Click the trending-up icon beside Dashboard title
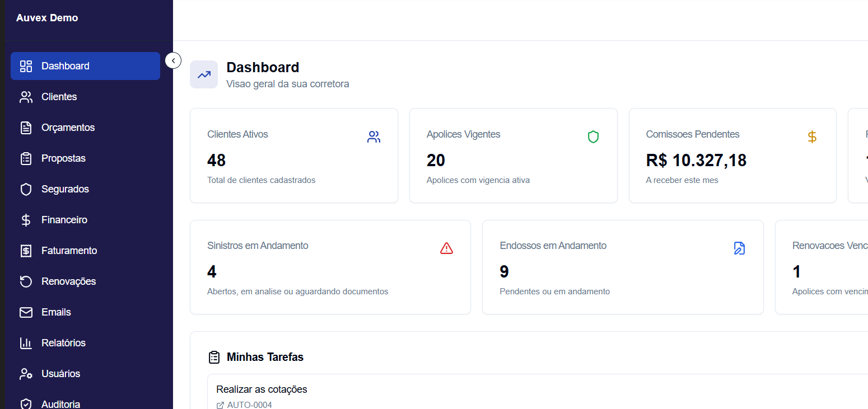The image size is (868, 409). [204, 74]
